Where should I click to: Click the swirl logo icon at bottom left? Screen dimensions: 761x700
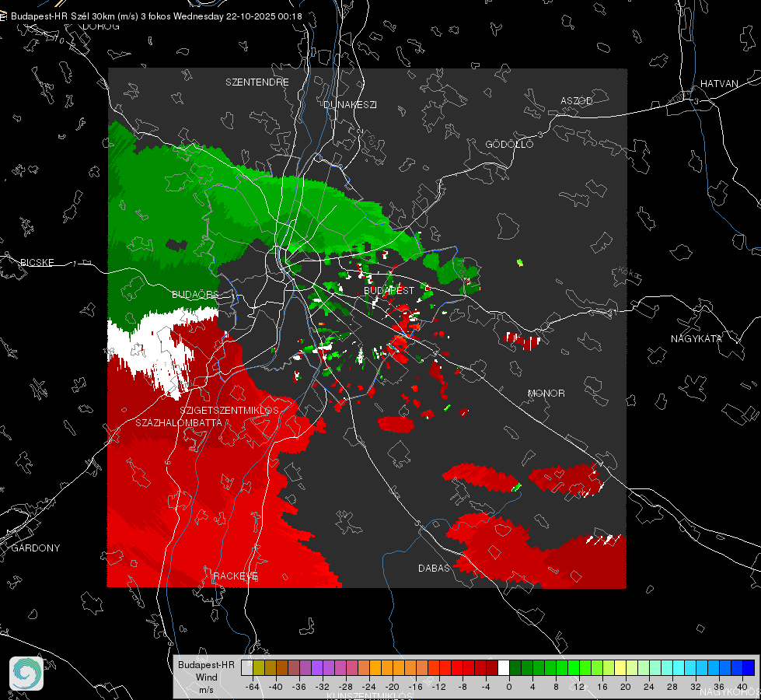tap(26, 674)
